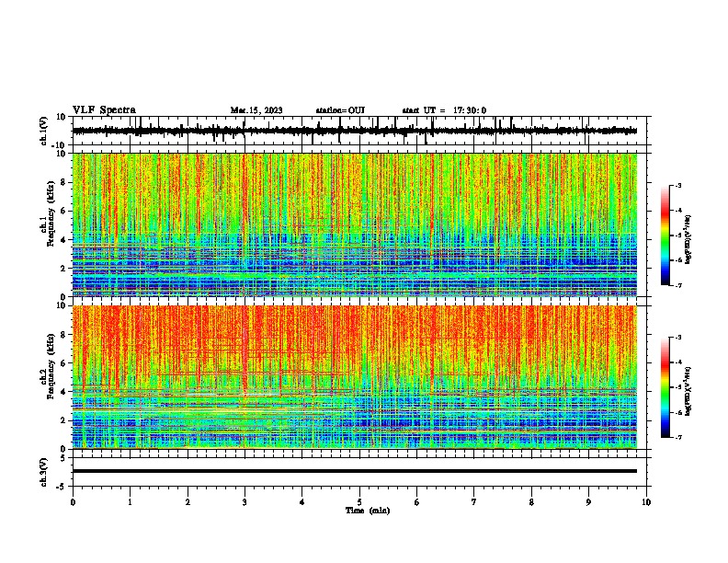Click the "6" kHz tick on ch.2 spectrogram
The height and width of the screenshot is (563, 728).
coord(64,363)
